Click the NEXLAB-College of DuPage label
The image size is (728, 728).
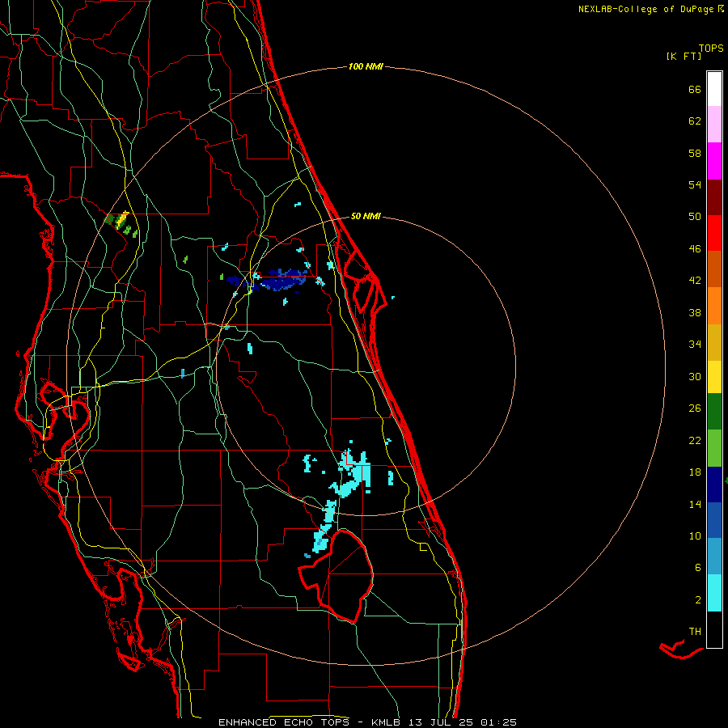pos(646,9)
